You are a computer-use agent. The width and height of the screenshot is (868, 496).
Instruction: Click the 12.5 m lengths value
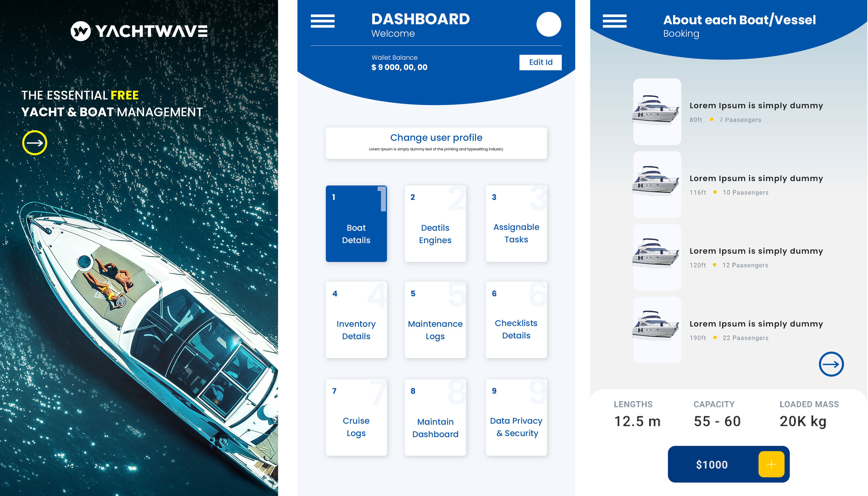[637, 421]
